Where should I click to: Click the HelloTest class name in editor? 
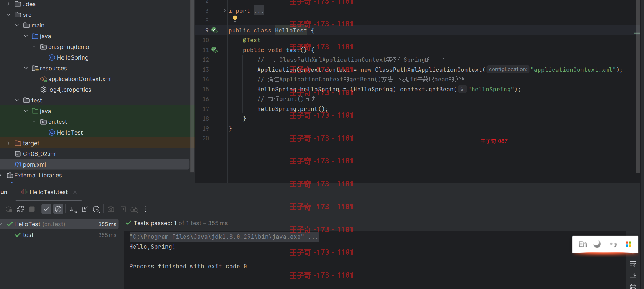point(291,30)
